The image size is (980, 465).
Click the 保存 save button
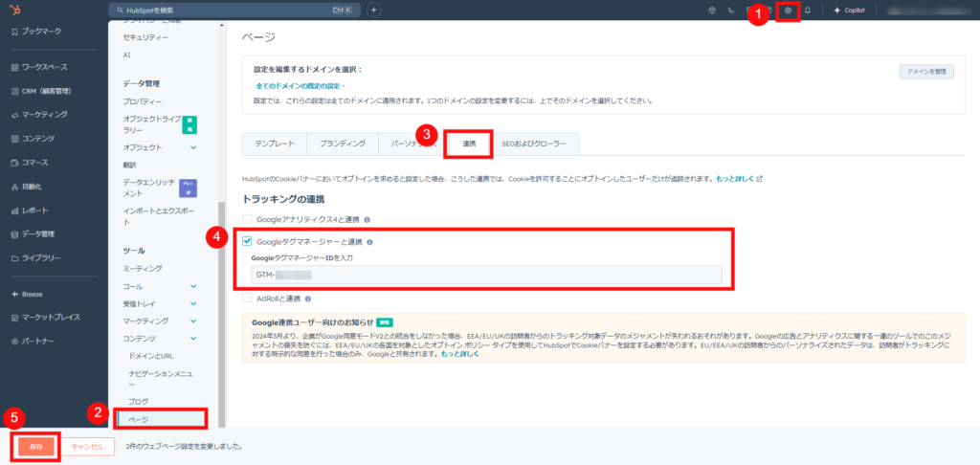coord(35,447)
